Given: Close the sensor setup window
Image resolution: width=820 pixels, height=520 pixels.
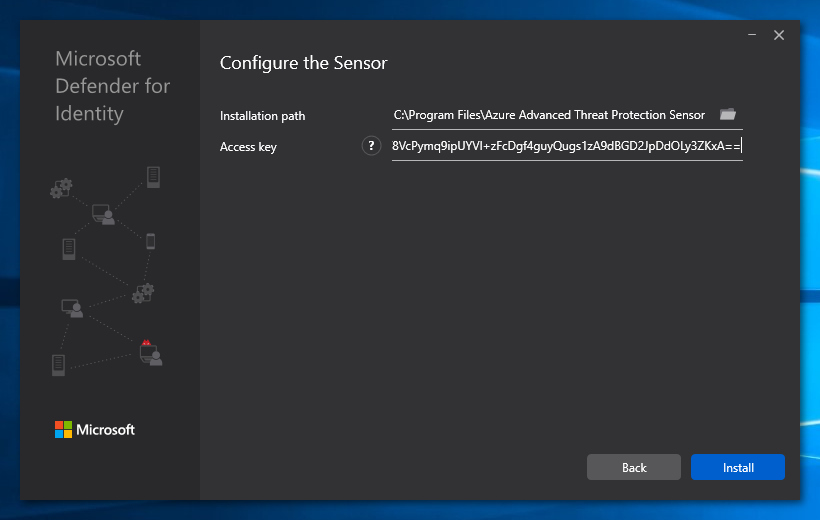Looking at the screenshot, I should [x=779, y=35].
